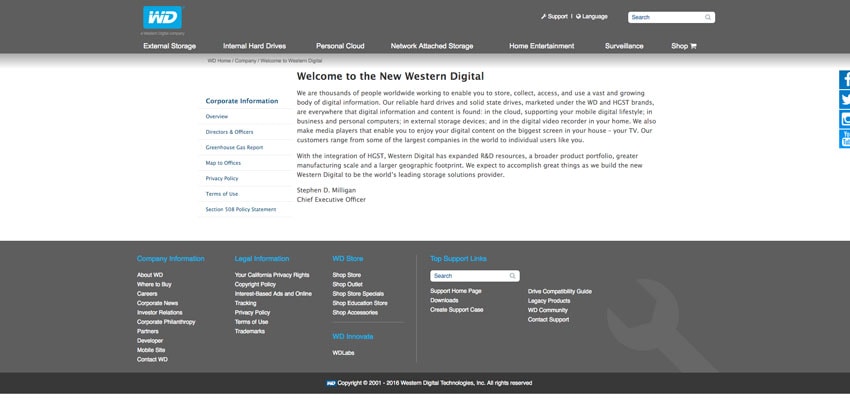850x413 pixels.
Task: Click the wrench icon beside Support
Action: [x=543, y=17]
